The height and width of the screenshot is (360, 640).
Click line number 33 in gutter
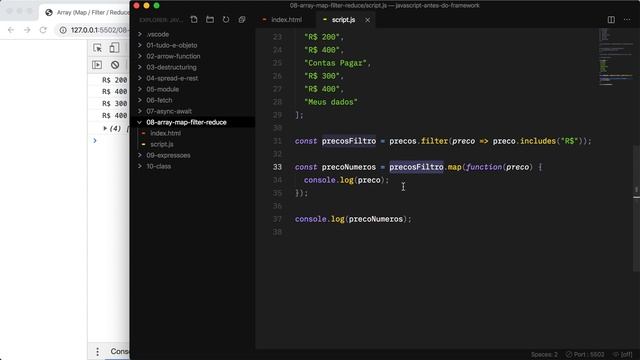point(277,167)
